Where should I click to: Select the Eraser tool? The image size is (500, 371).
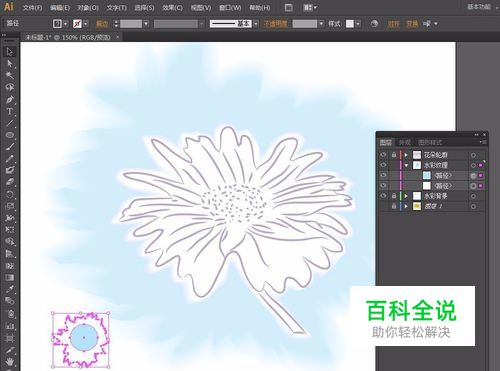click(x=10, y=182)
